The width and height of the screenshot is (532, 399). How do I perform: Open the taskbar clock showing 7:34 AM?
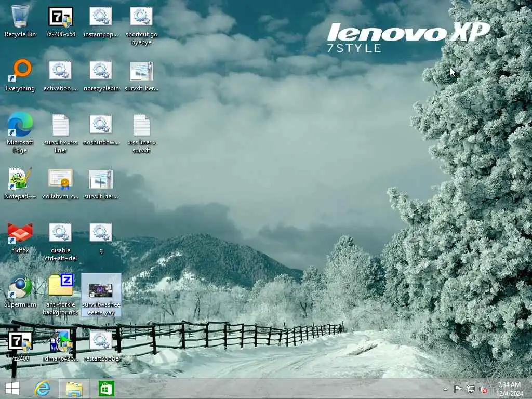tap(510, 389)
